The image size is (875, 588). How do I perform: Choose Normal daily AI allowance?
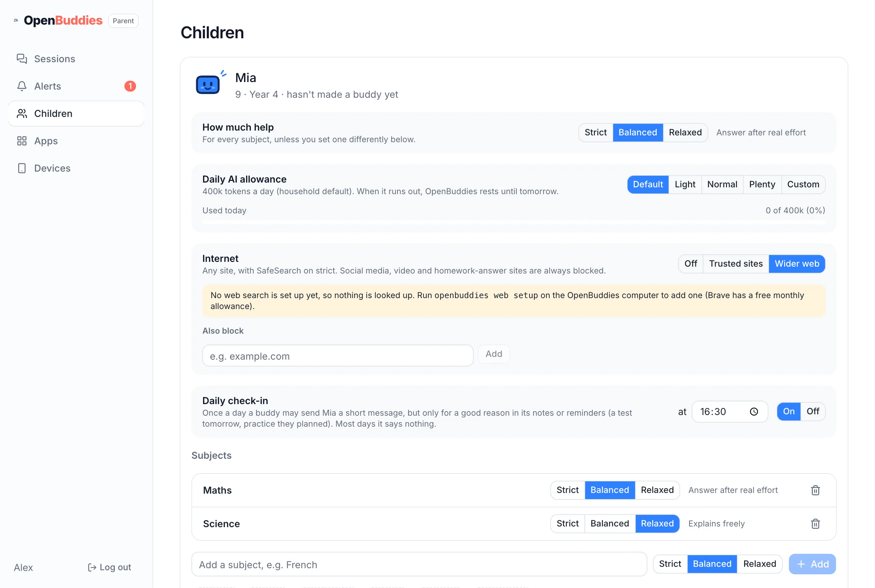[722, 185]
